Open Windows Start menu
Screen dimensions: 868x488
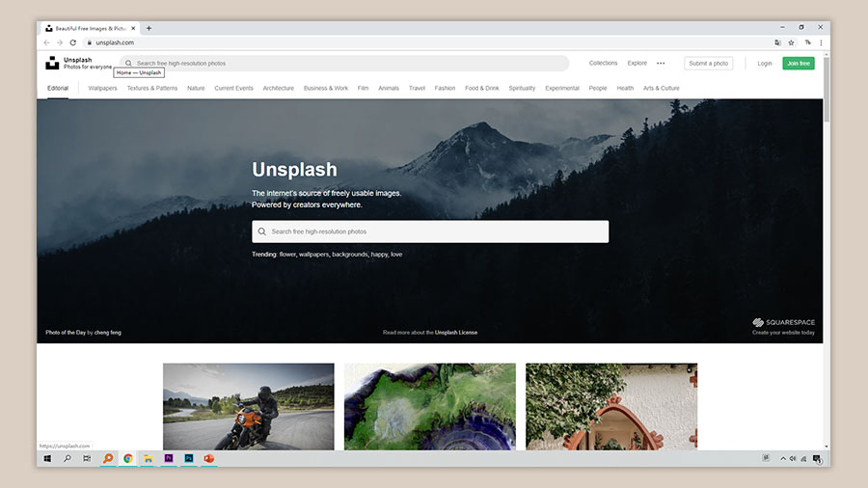47,459
